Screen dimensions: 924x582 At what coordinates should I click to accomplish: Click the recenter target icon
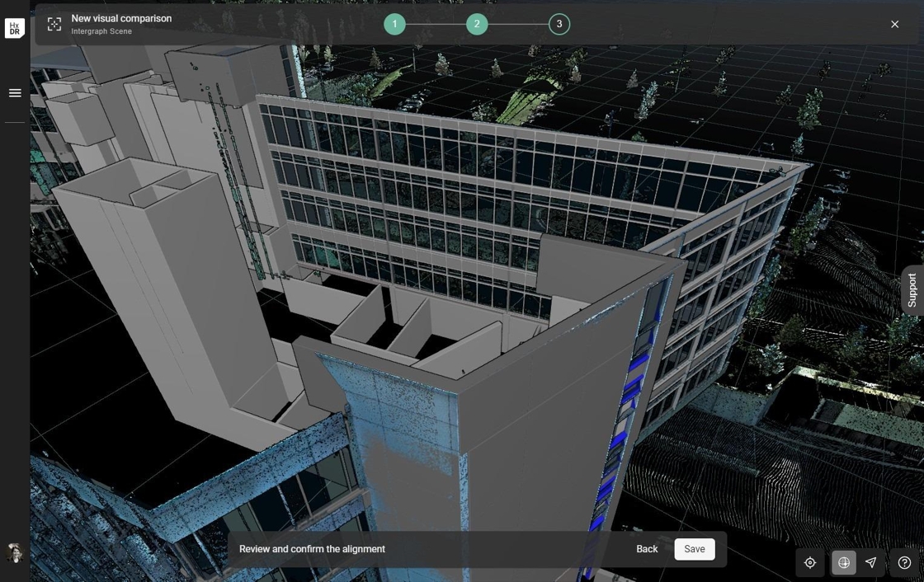810,563
